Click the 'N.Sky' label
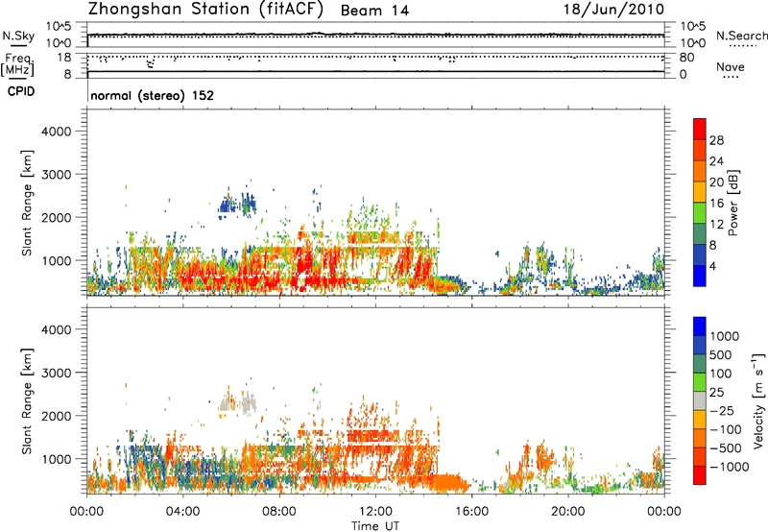Viewport: 768px width, 532px height. coord(18,36)
